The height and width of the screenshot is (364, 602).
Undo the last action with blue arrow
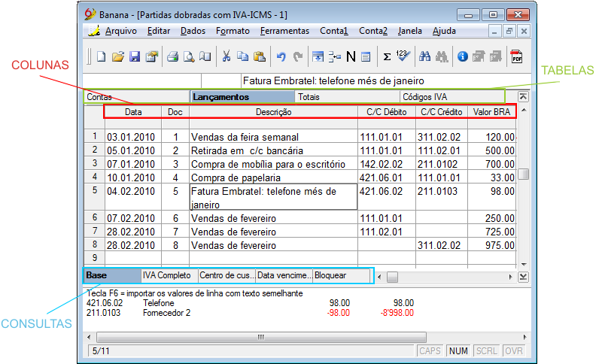281,56
